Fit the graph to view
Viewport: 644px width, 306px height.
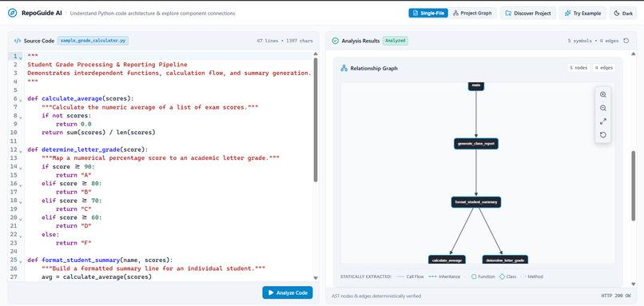603,121
